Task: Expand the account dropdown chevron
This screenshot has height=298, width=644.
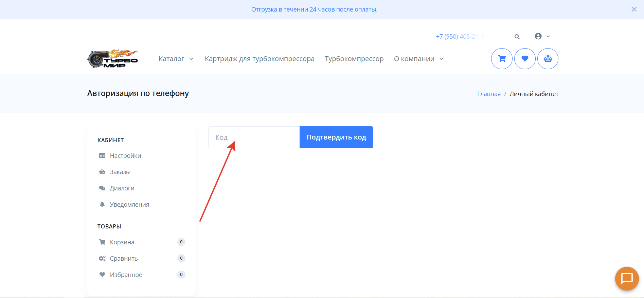Action: click(x=548, y=37)
